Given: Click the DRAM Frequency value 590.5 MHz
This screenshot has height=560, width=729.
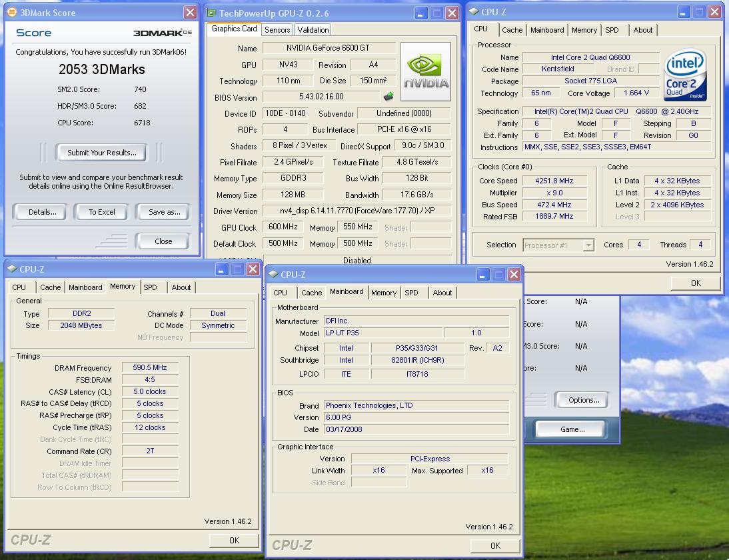Looking at the screenshot, I should point(150,367).
